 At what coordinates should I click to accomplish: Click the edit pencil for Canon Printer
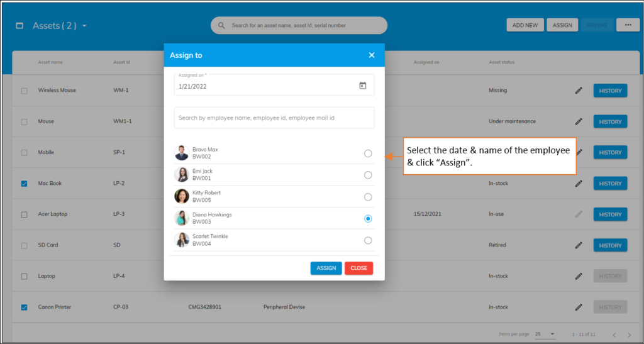(x=579, y=307)
